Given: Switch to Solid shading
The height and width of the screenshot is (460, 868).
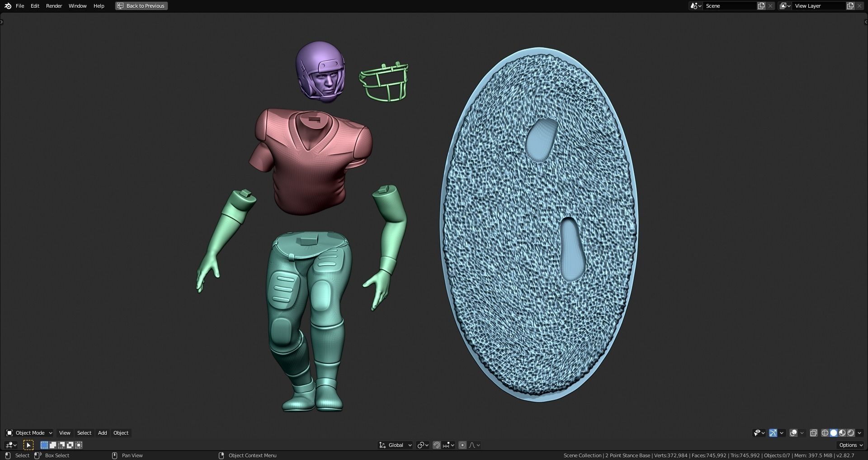Looking at the screenshot, I should pos(834,433).
